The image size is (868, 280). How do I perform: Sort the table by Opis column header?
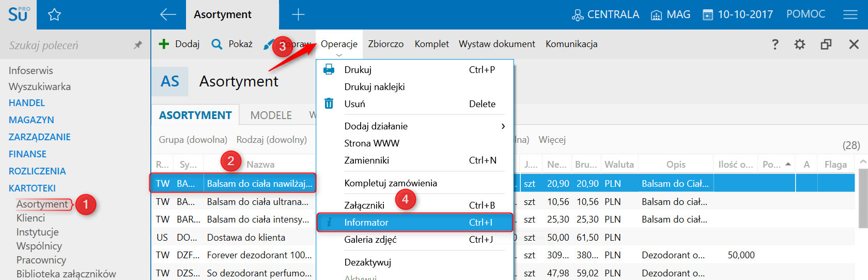click(x=675, y=165)
